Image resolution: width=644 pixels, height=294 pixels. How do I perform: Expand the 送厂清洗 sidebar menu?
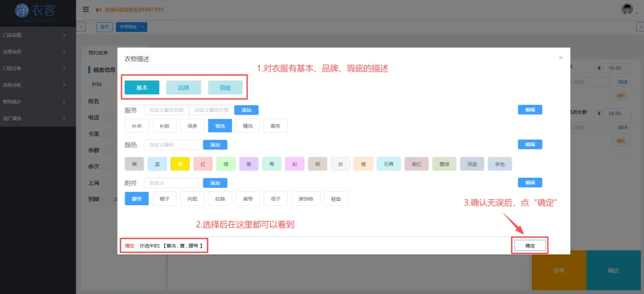[38, 118]
